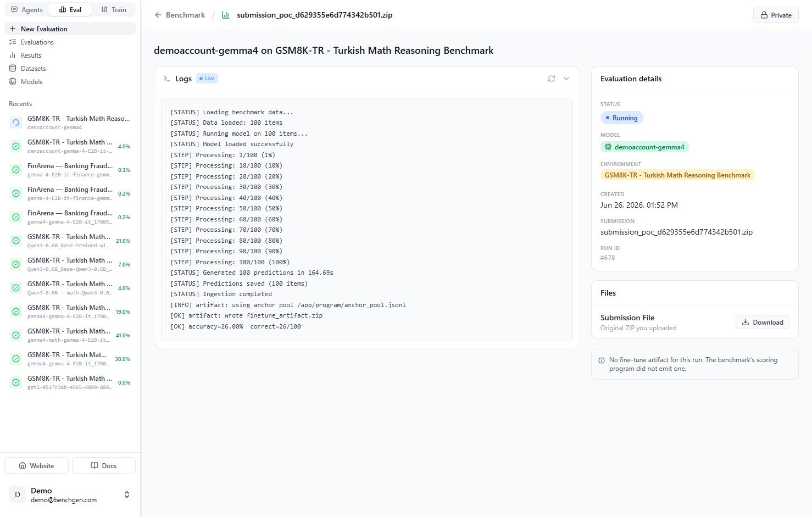Click the Docs book icon
The height and width of the screenshot is (517, 812).
pos(94,465)
